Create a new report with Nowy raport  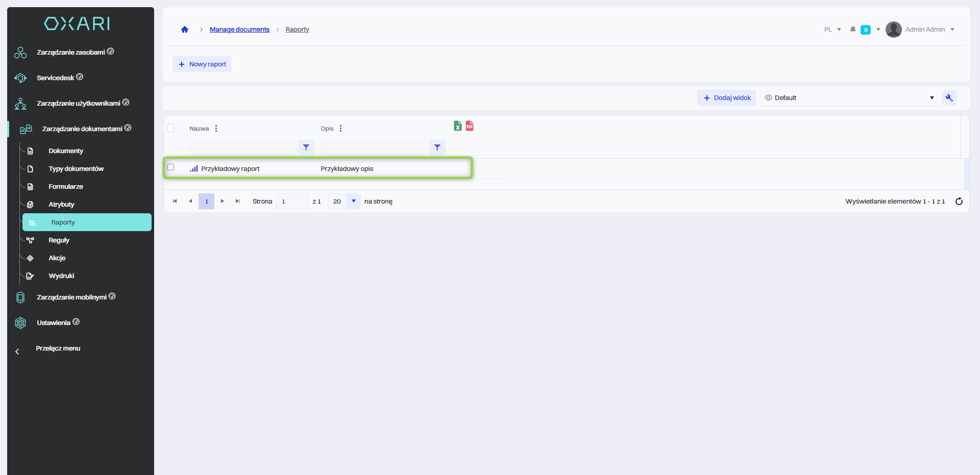point(202,64)
